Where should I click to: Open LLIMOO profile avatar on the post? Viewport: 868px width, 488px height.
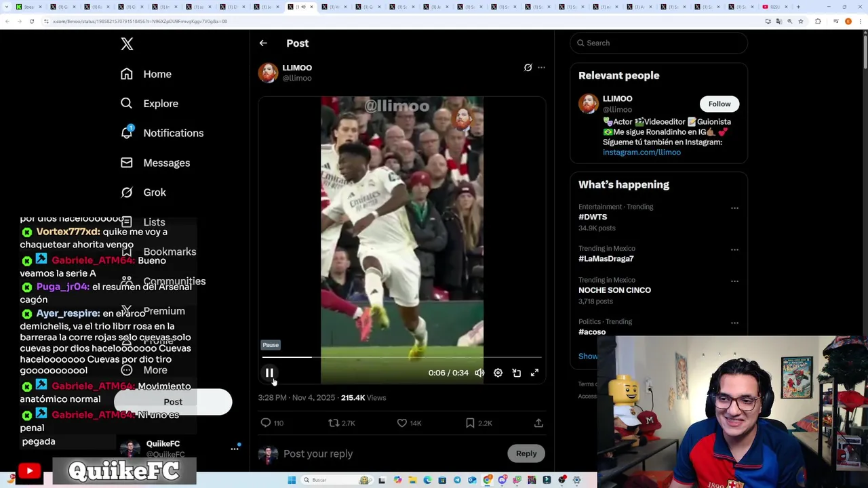pos(268,73)
